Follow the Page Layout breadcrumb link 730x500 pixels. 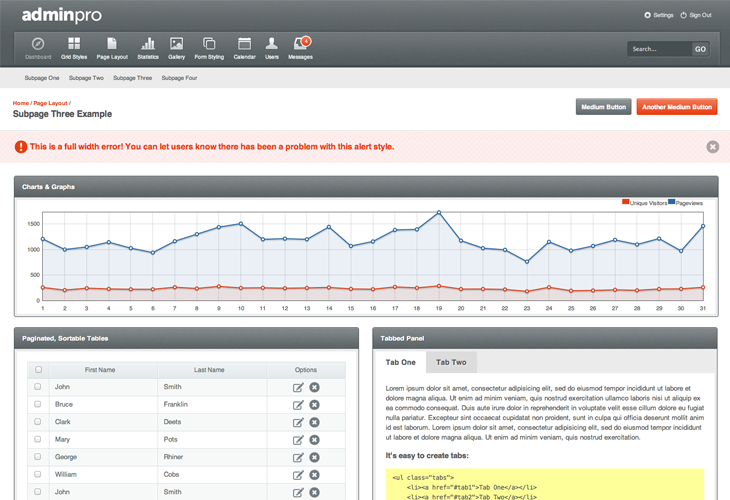click(x=50, y=103)
